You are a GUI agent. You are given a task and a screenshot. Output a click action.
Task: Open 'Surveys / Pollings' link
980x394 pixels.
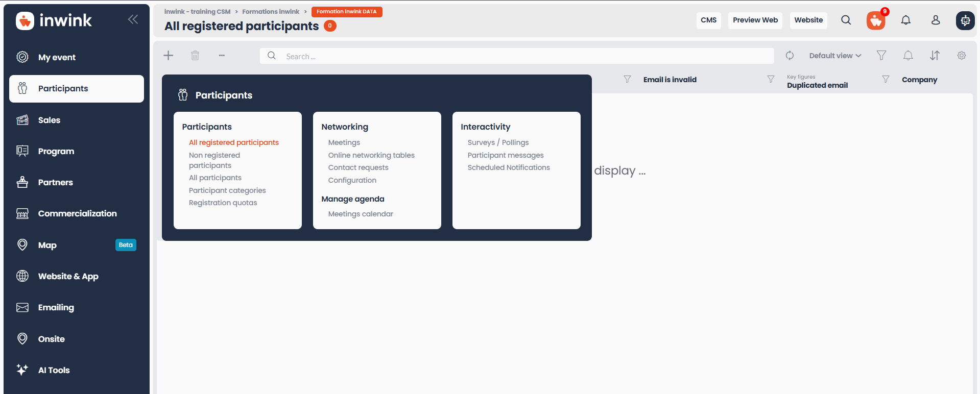click(498, 142)
